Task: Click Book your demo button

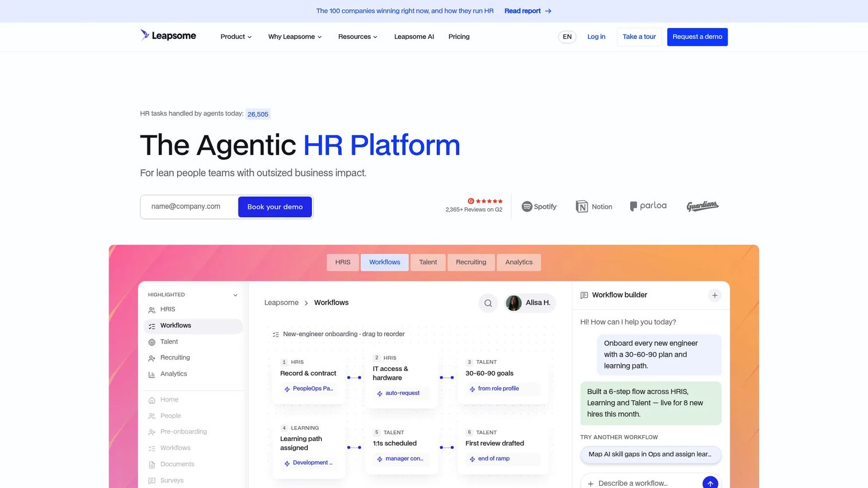Action: point(275,207)
